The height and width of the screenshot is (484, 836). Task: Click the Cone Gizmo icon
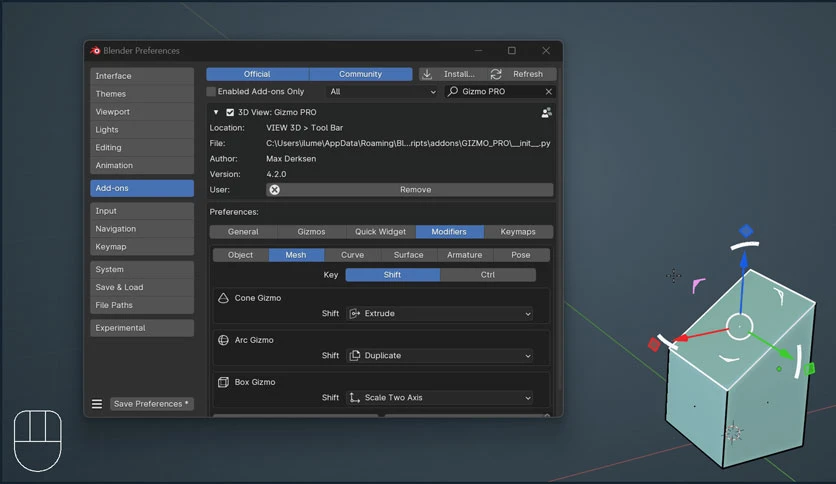point(223,298)
